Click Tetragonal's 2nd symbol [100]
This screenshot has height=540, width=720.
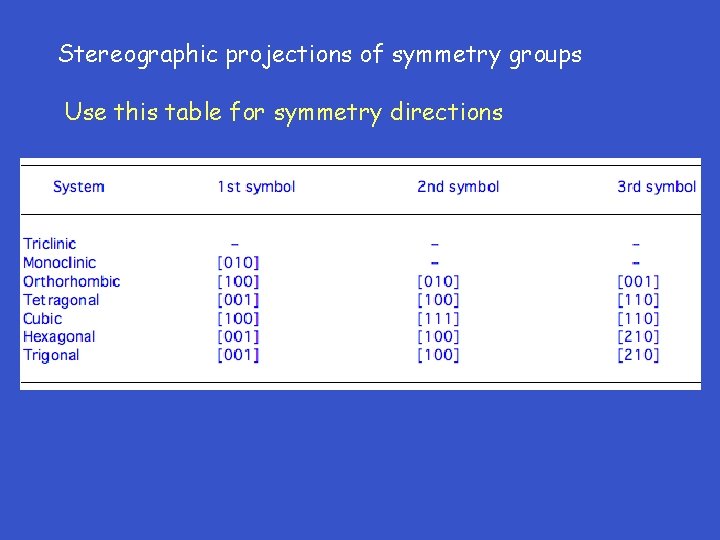click(x=438, y=300)
